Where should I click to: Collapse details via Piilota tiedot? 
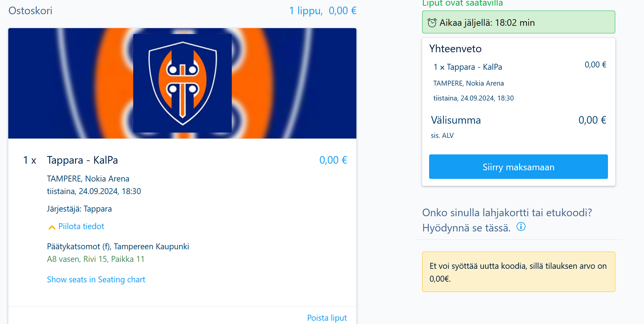click(x=81, y=226)
